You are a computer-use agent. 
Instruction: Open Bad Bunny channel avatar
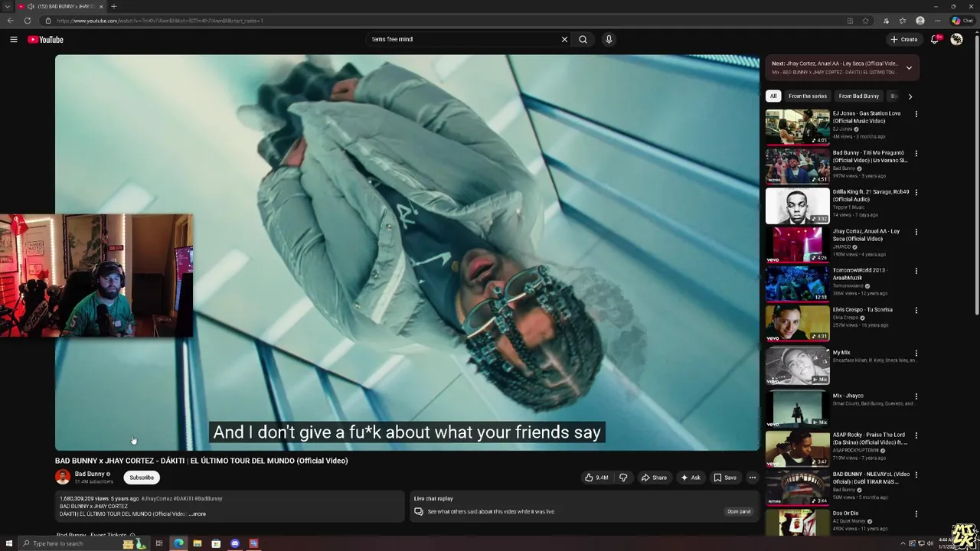pyautogui.click(x=63, y=477)
